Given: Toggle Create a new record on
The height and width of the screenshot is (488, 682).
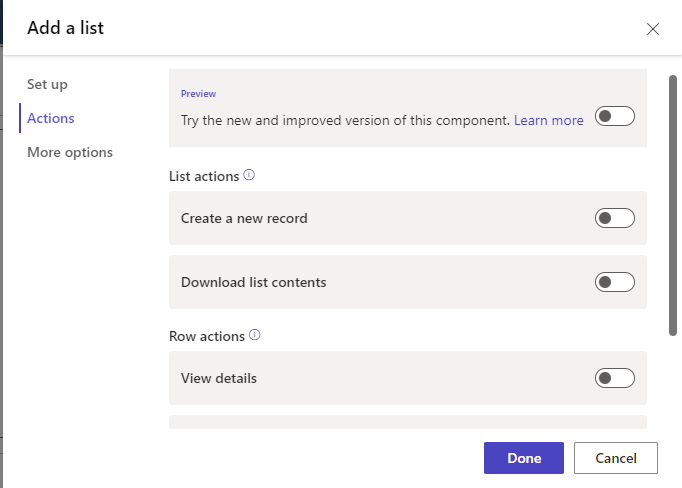Looking at the screenshot, I should click(614, 218).
